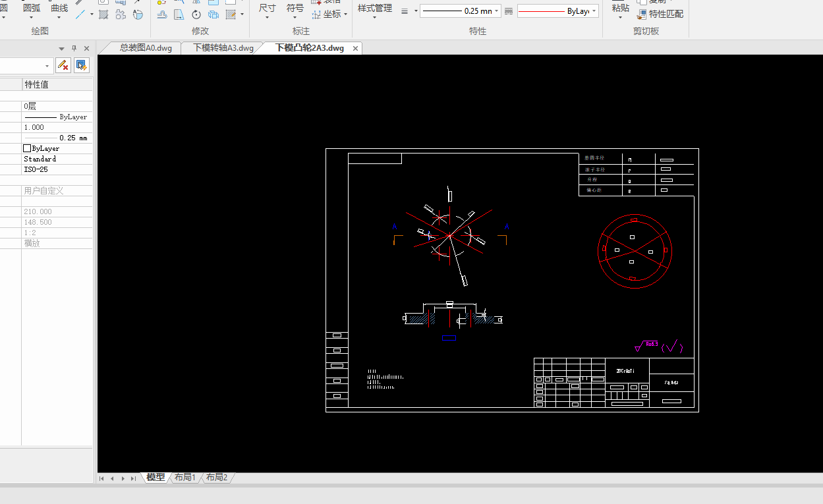Image resolution: width=823 pixels, height=504 pixels.
Task: Click the 特性值 column header
Action: coord(57,84)
